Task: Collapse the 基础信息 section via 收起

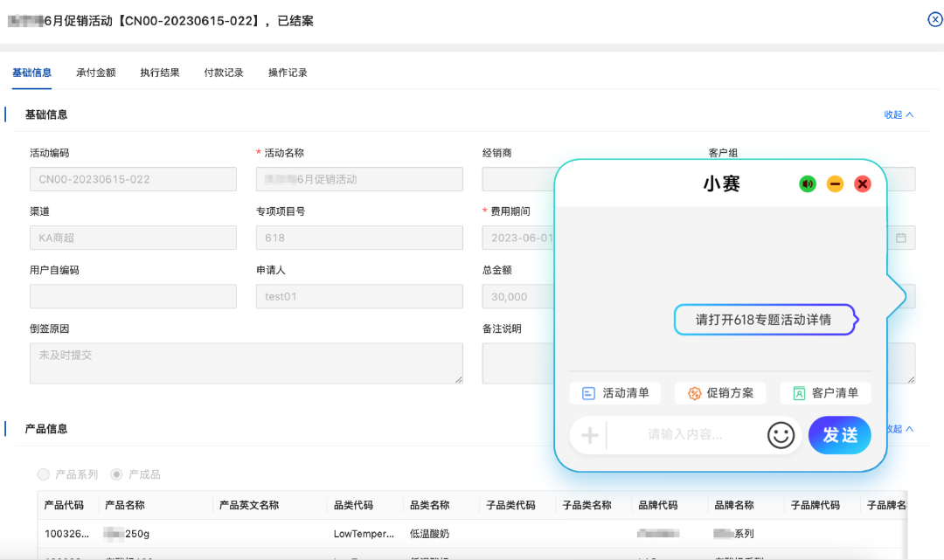Action: [x=899, y=114]
